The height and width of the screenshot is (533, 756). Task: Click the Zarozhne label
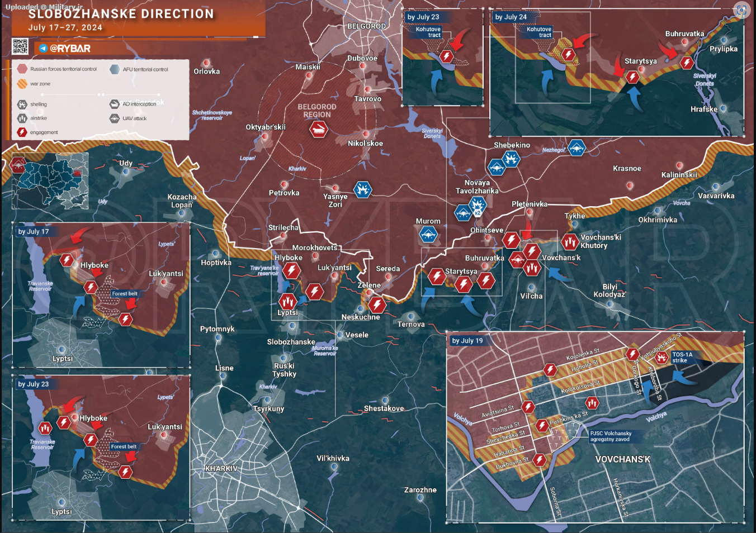(420, 490)
